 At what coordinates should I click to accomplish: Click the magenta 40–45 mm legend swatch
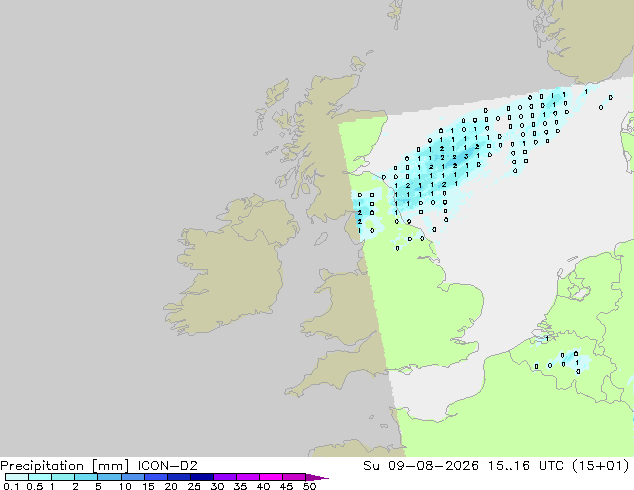point(271,477)
